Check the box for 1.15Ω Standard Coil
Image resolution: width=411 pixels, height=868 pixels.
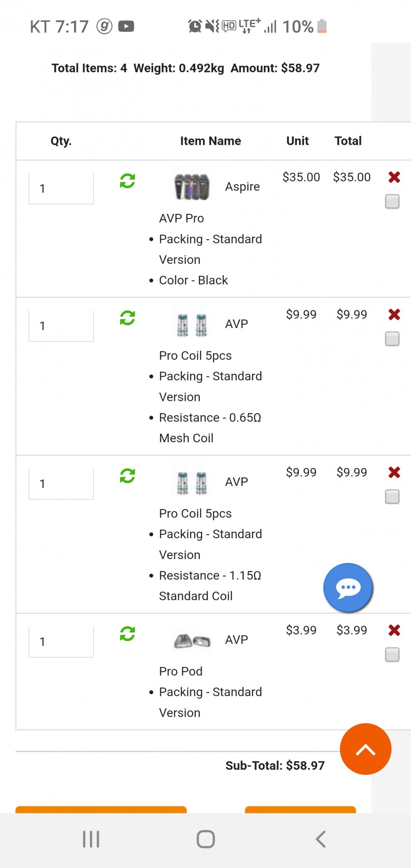pyautogui.click(x=392, y=497)
